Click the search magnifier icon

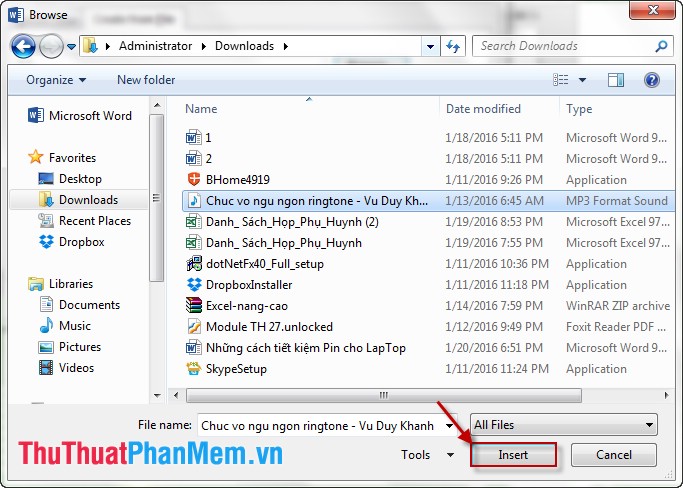tap(661, 46)
